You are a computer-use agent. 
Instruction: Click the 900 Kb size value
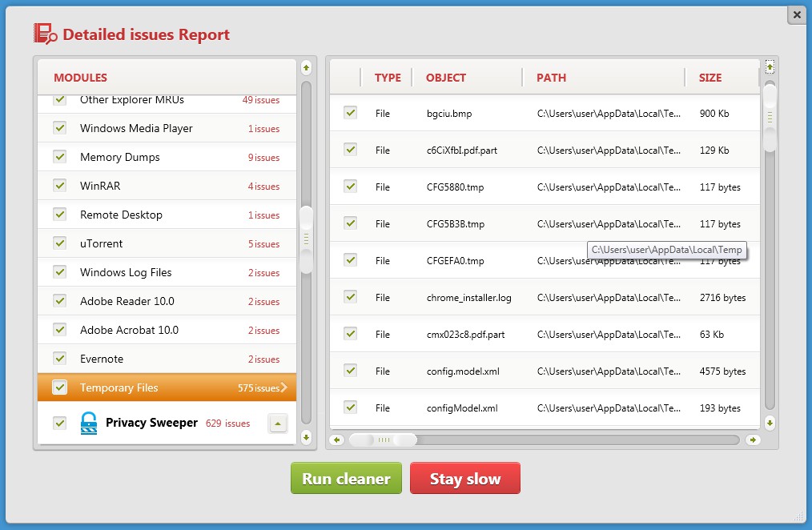pos(714,114)
